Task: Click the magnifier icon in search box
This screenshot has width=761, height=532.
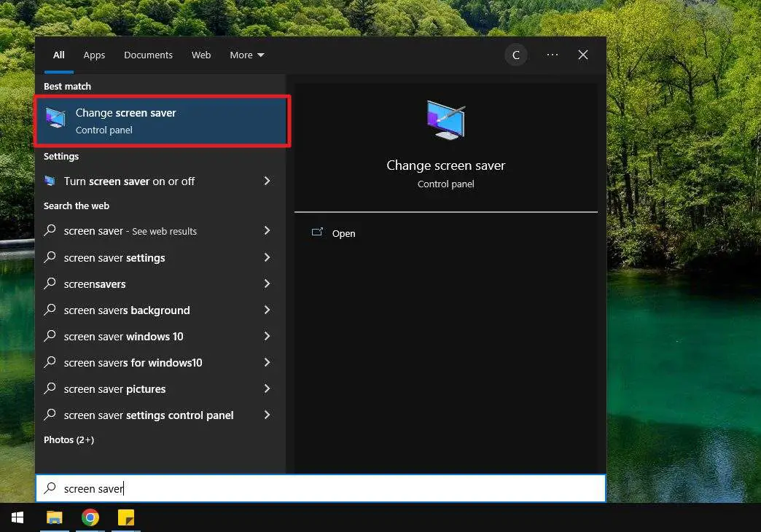Action: point(50,488)
